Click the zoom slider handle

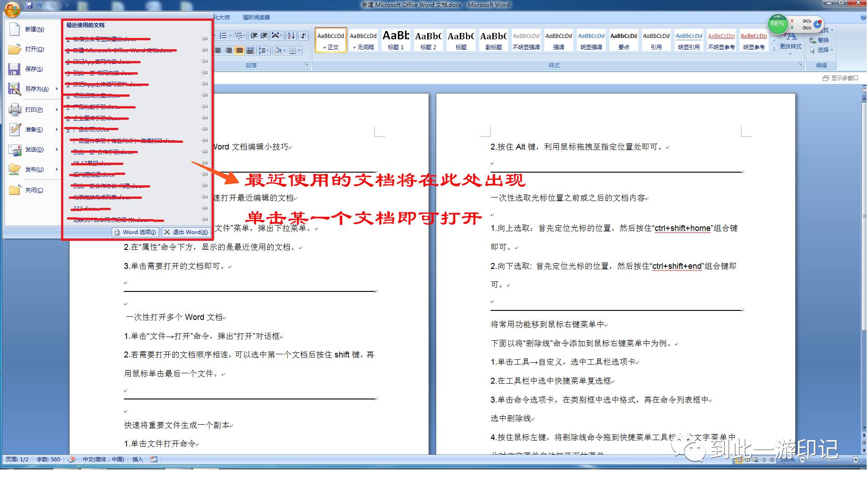click(x=830, y=460)
